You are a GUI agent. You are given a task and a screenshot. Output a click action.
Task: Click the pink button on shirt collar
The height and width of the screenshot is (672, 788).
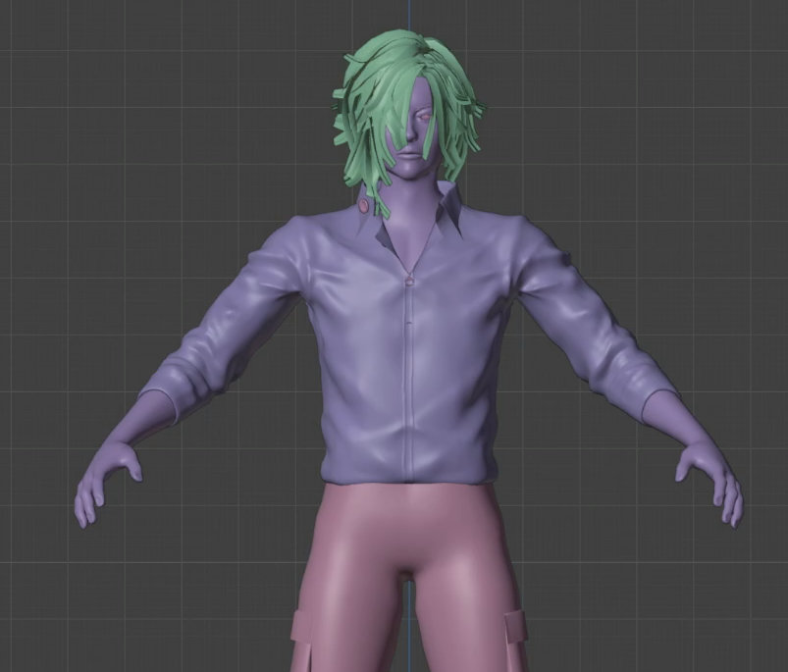[x=364, y=204]
